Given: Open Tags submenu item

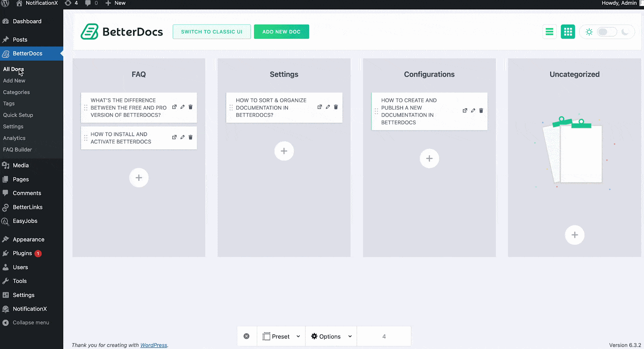Looking at the screenshot, I should (9, 103).
